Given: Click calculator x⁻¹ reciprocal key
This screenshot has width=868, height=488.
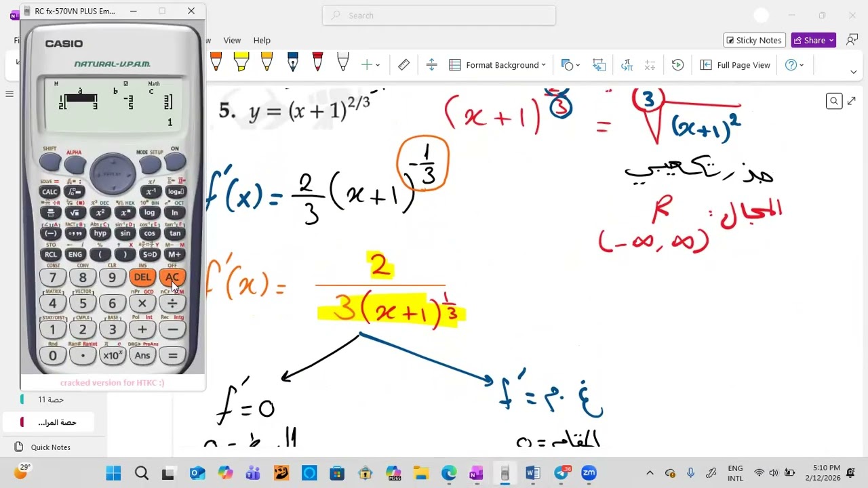Looking at the screenshot, I should tap(150, 192).
